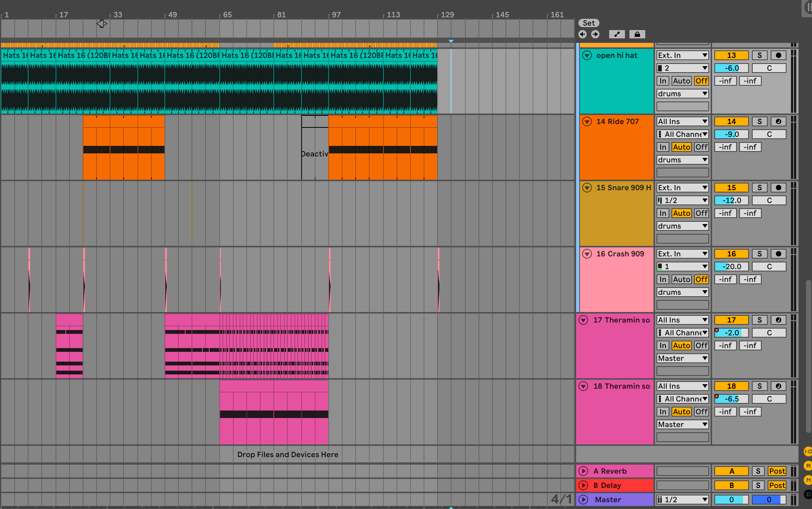812x509 pixels.
Task: Unfold open hi hat track
Action: click(587, 55)
